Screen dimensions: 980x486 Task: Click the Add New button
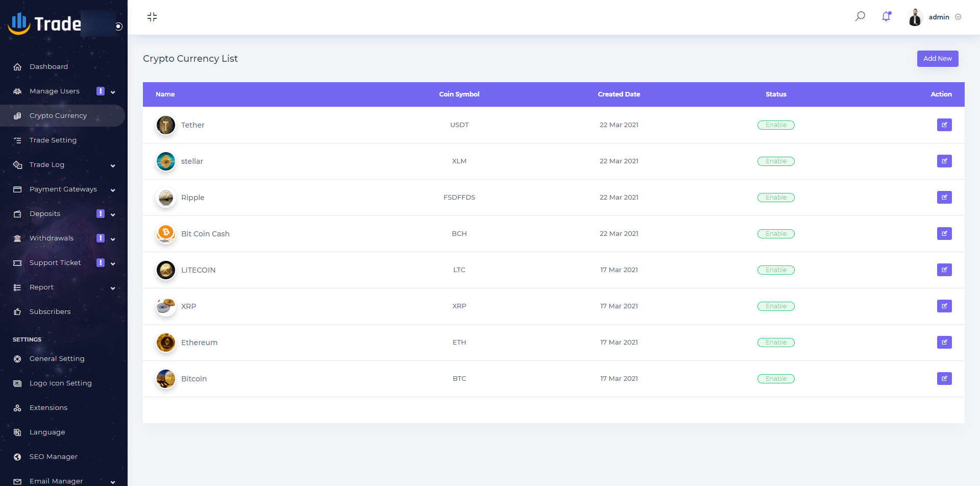pyautogui.click(x=938, y=59)
